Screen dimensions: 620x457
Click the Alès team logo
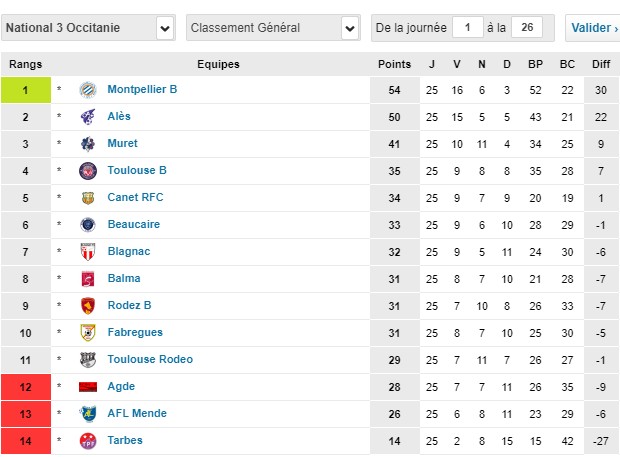click(x=88, y=117)
